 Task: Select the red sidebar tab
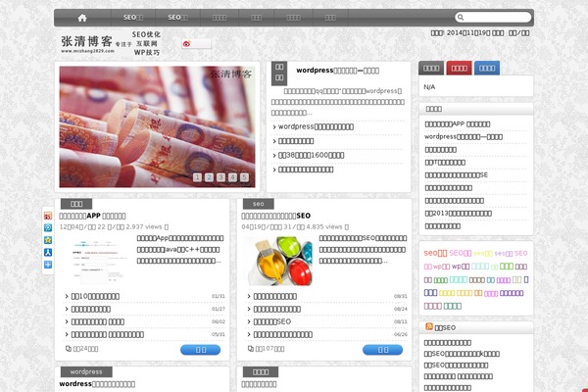point(459,68)
